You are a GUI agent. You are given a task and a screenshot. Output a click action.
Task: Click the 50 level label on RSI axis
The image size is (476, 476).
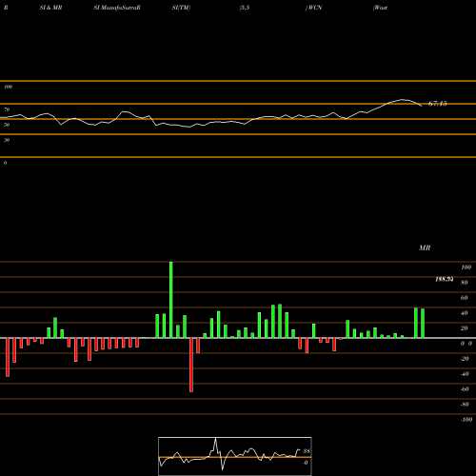click(7, 125)
